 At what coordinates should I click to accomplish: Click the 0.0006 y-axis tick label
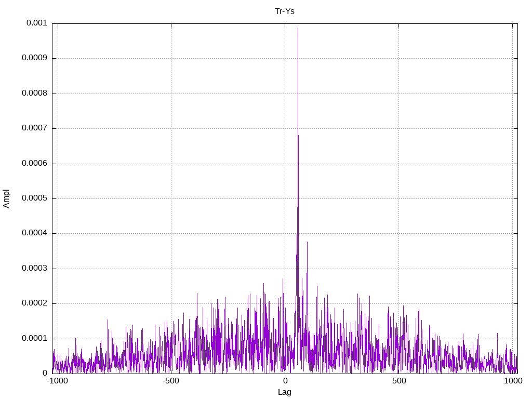[35, 163]
